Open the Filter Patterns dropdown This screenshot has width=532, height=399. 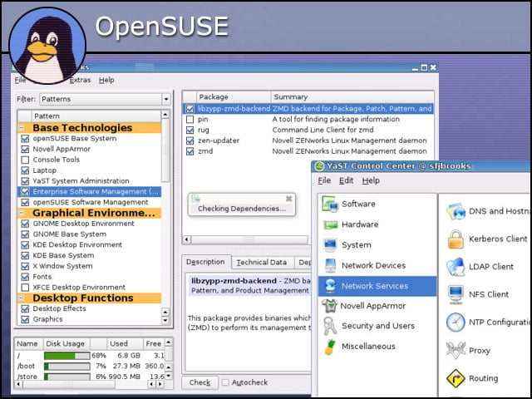(106, 100)
